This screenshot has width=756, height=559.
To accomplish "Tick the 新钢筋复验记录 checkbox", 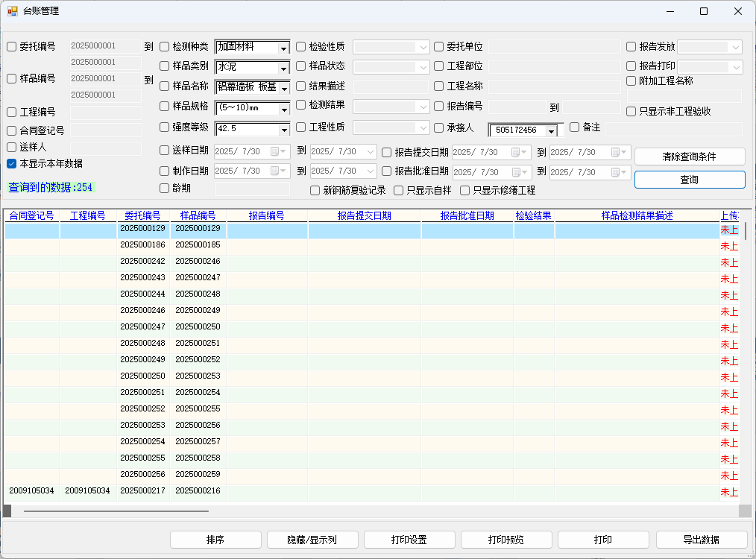I will pyautogui.click(x=315, y=191).
